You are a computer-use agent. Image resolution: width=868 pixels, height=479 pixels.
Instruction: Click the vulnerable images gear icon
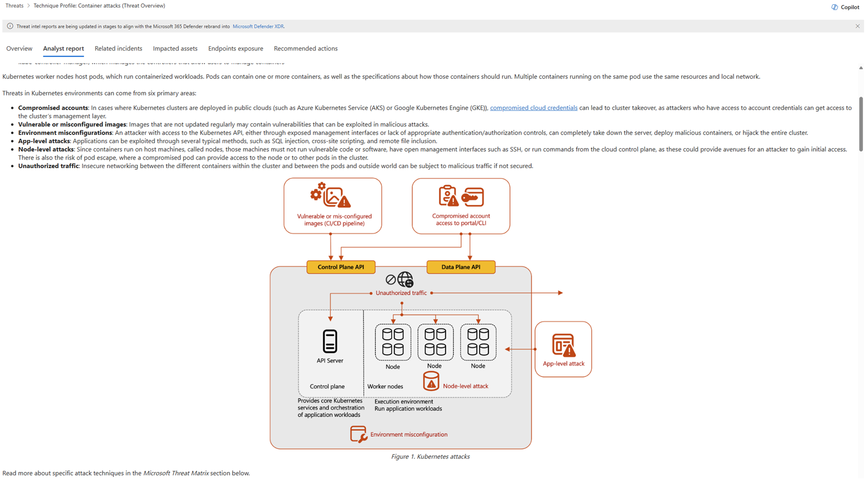pyautogui.click(x=317, y=191)
